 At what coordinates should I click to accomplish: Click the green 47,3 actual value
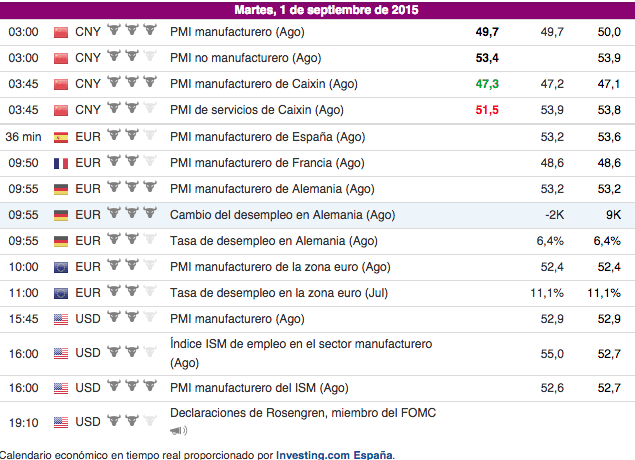point(487,84)
